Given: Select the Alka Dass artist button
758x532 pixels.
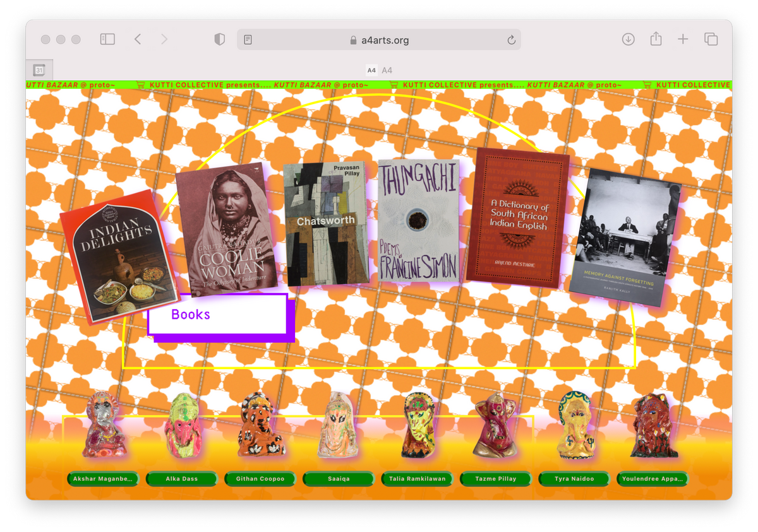Looking at the screenshot, I should (181, 478).
